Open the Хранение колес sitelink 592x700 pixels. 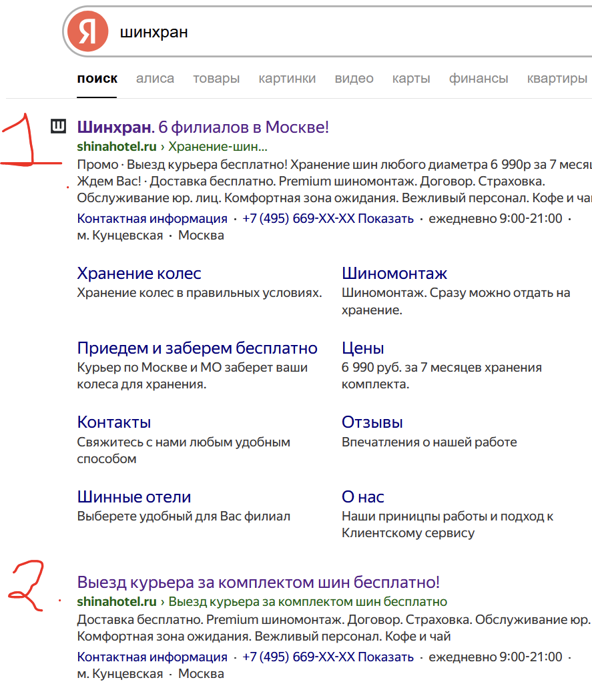[x=139, y=274]
